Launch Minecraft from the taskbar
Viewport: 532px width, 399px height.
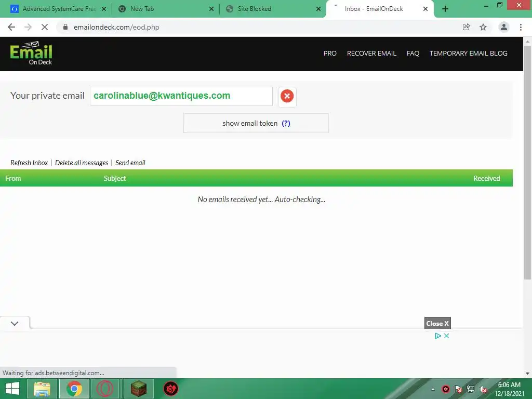click(138, 389)
